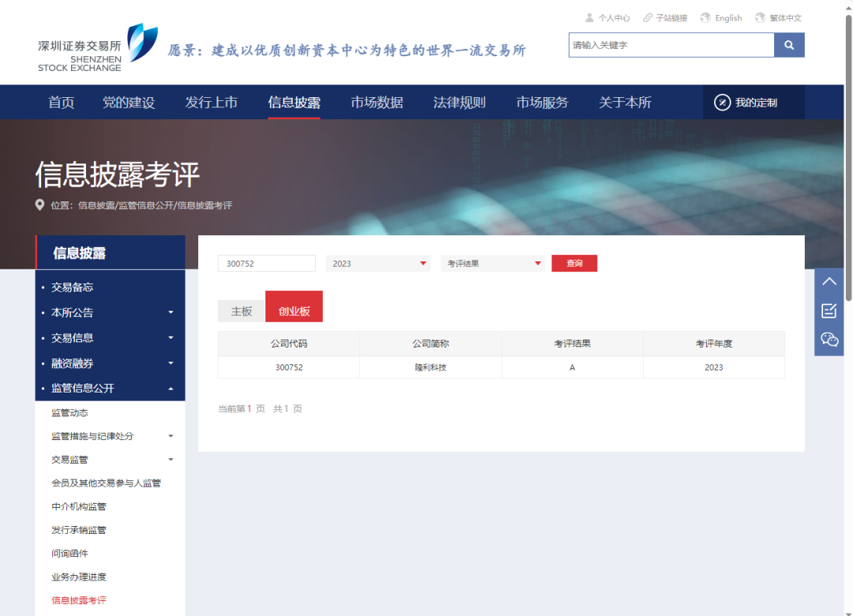Screen dimensions: 853x616
Task: Click the 我的定制 compass icon
Action: (x=721, y=102)
